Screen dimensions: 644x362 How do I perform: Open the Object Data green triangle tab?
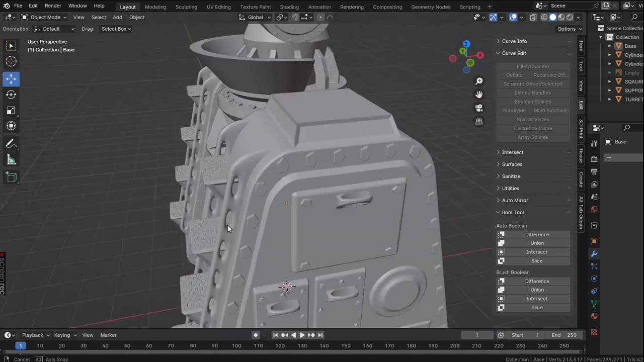[x=594, y=304]
